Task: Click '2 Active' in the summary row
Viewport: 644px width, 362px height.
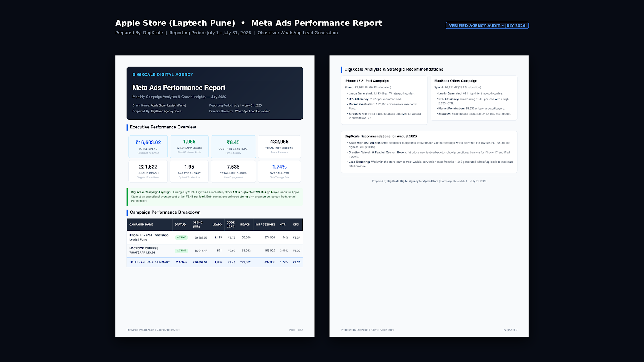Action: coord(182,262)
